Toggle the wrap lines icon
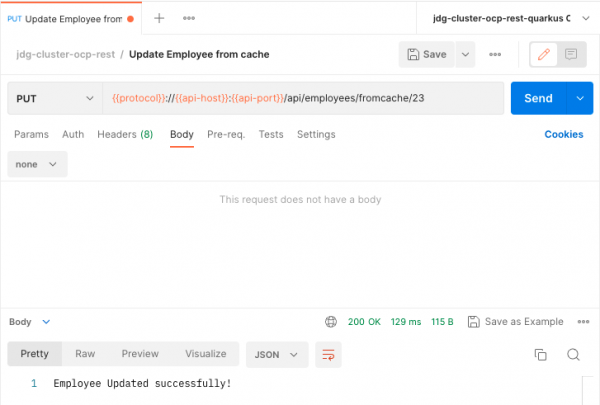600x405 pixels. coord(327,354)
